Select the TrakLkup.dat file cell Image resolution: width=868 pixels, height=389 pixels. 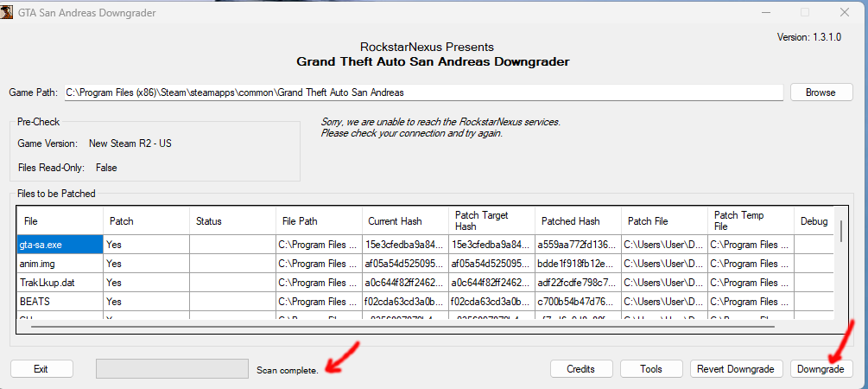[60, 283]
